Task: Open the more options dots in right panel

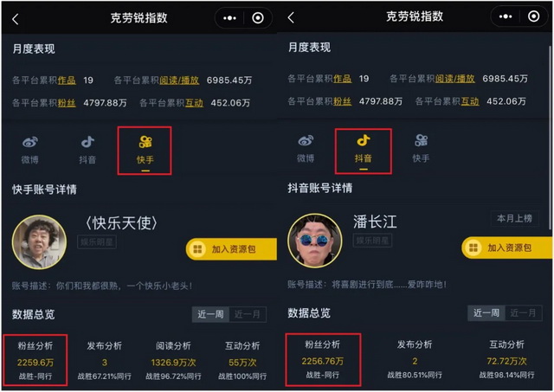Action: click(506, 16)
